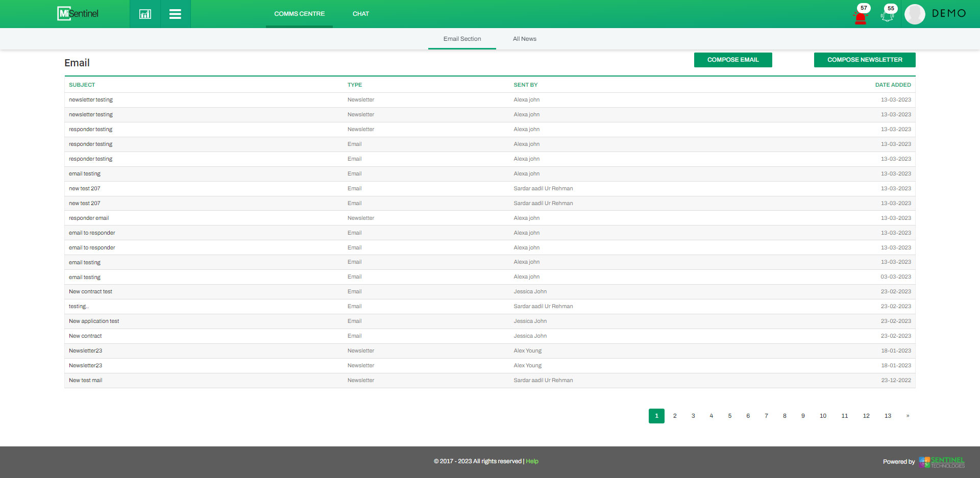Viewport: 980px width, 478px height.
Task: Open the 'New contract test' email
Action: point(90,292)
